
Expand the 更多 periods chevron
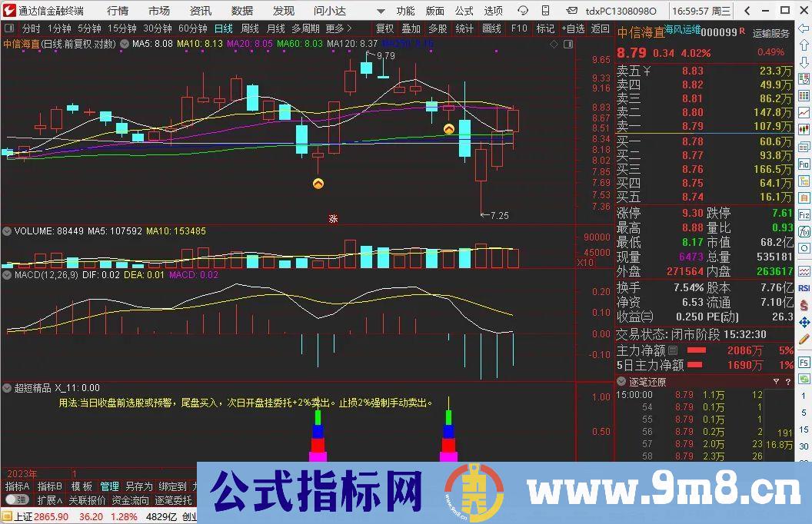(x=338, y=28)
